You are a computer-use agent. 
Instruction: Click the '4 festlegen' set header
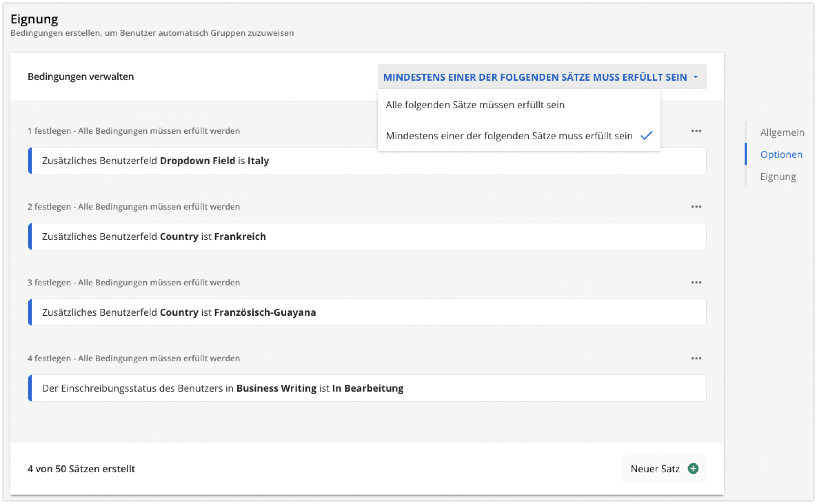pos(134,359)
